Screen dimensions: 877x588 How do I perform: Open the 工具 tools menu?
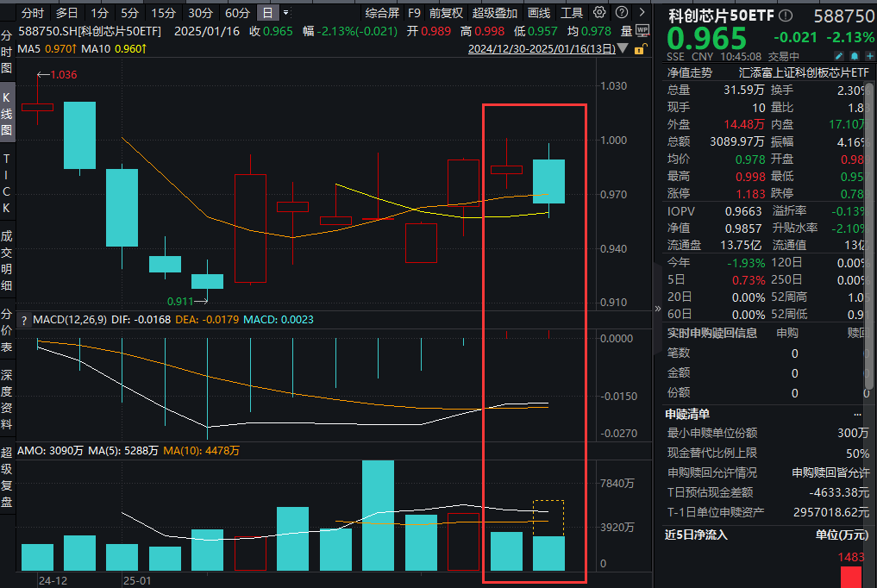click(x=572, y=13)
